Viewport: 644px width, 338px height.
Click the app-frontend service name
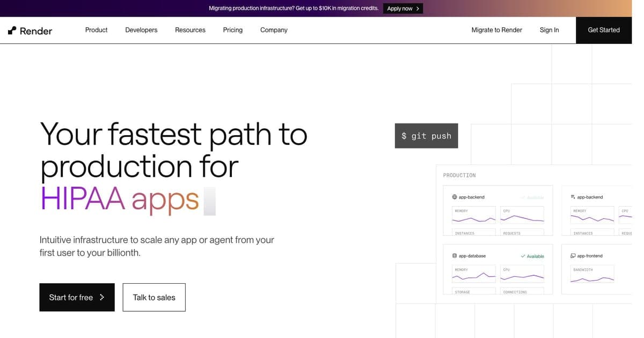[x=590, y=256]
